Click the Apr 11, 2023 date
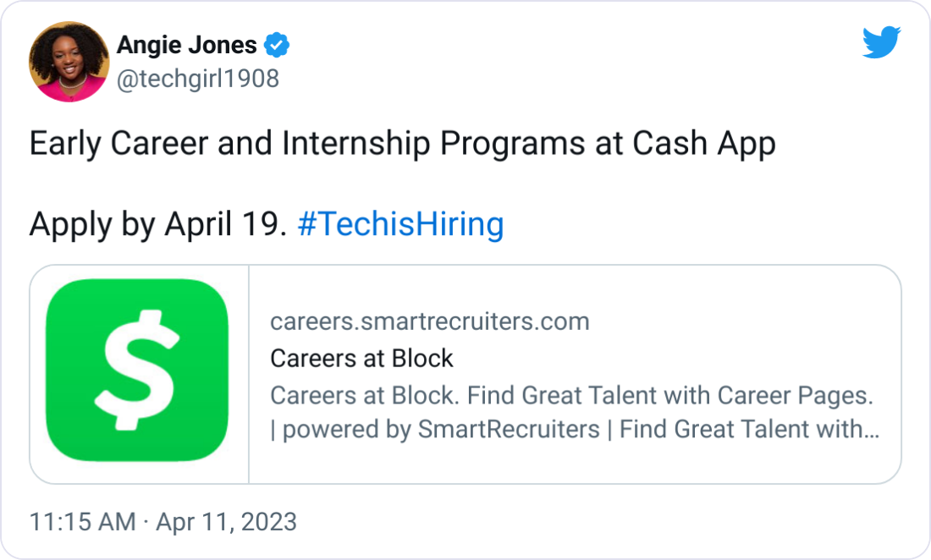This screenshot has width=931, height=560. pos(223,523)
